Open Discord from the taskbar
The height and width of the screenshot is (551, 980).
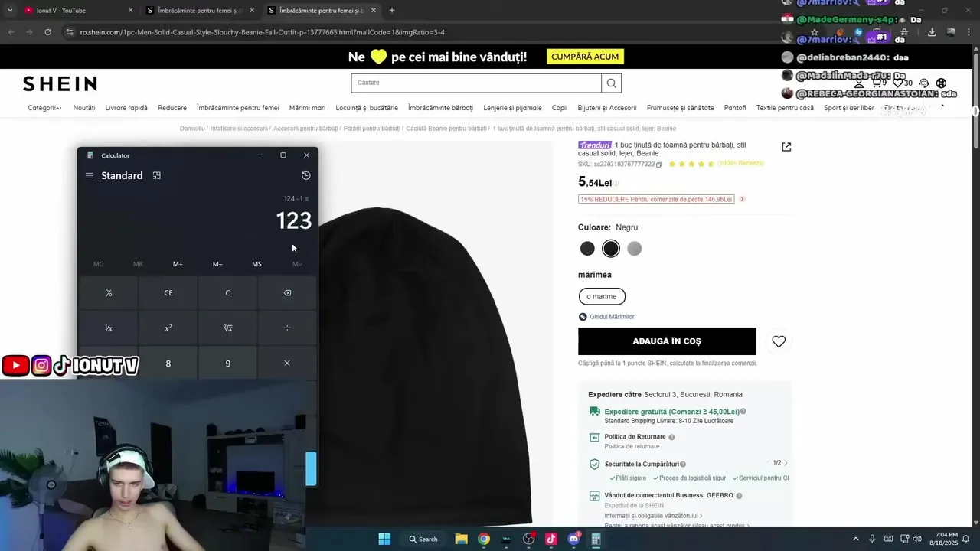(x=573, y=539)
